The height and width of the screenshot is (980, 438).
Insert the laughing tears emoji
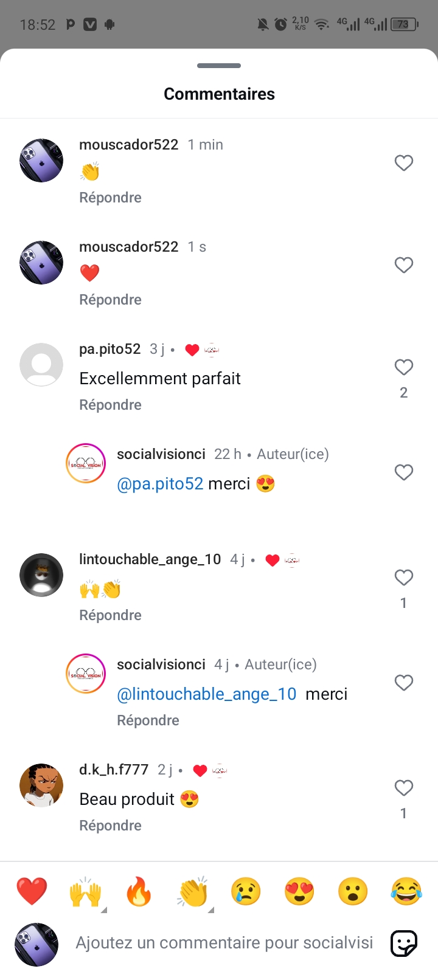pyautogui.click(x=406, y=892)
